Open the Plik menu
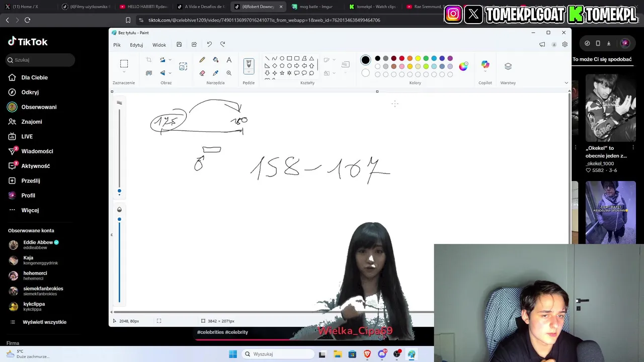 117,45
